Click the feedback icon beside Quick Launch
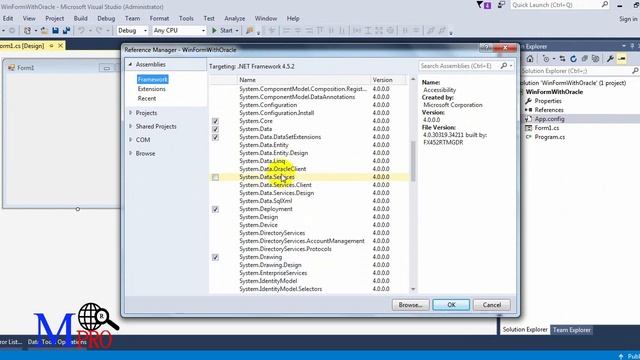 point(501,5)
